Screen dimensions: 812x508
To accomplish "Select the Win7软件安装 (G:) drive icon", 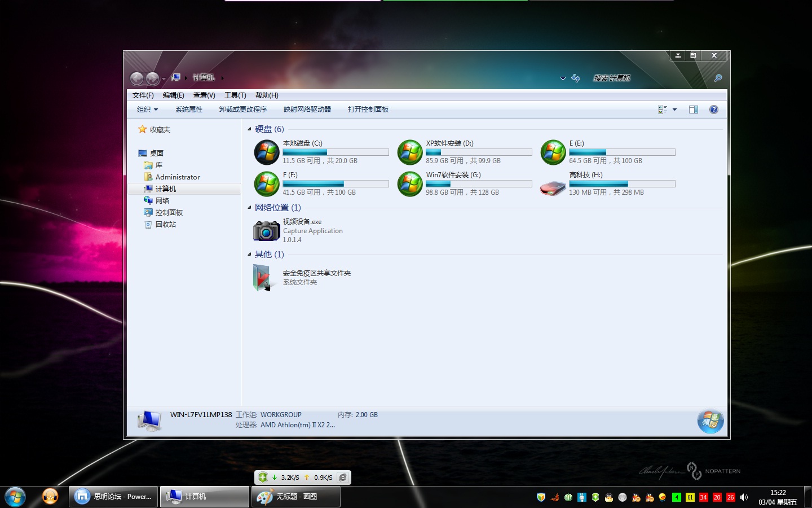I will point(410,184).
